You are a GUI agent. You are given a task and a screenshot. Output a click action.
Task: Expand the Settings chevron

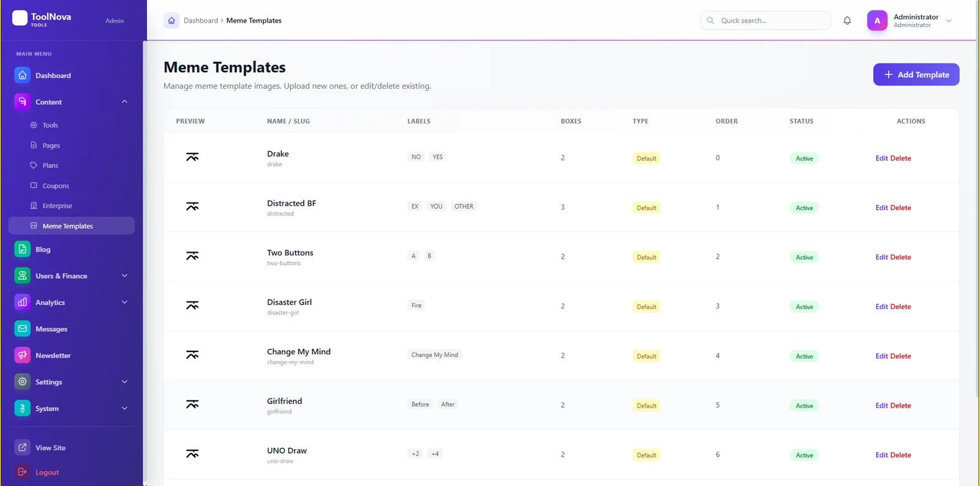coord(124,382)
